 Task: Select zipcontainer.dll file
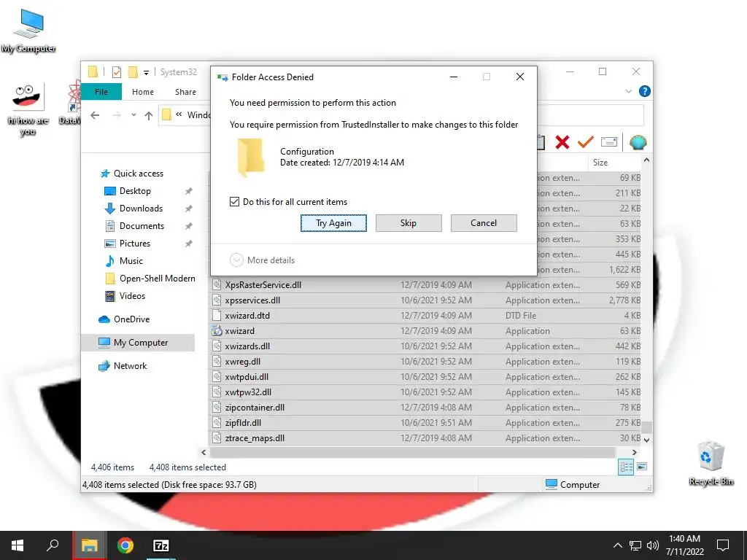click(255, 407)
